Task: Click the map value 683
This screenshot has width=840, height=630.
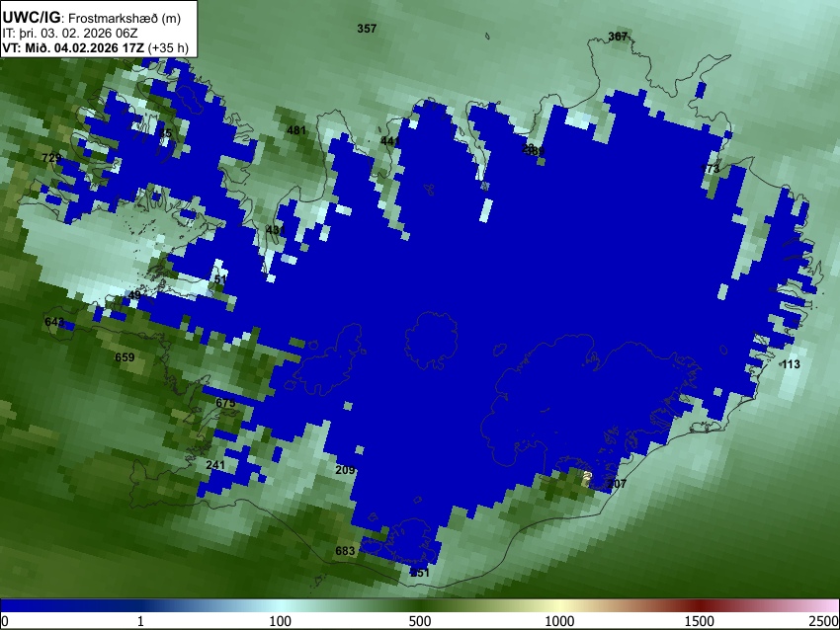Action: tap(345, 551)
